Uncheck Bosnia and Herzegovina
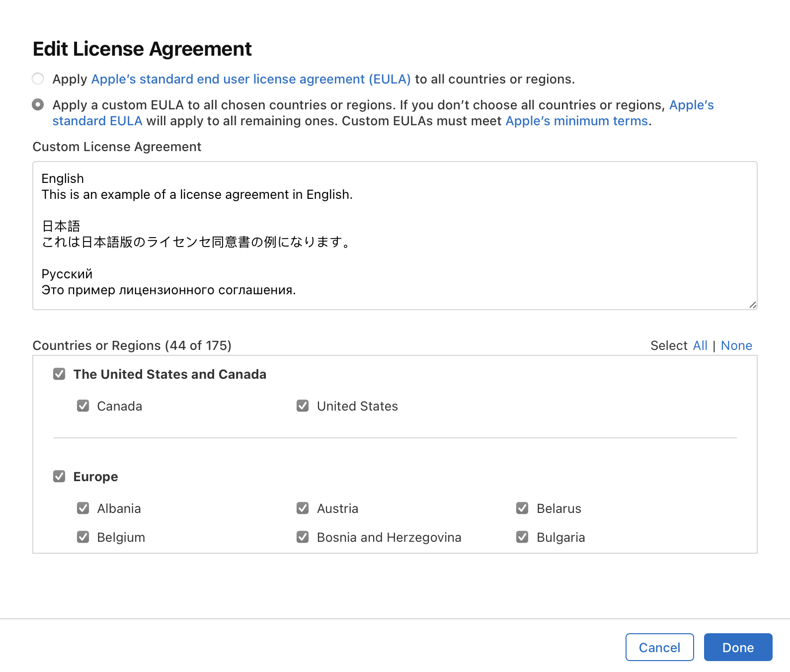 coord(303,537)
